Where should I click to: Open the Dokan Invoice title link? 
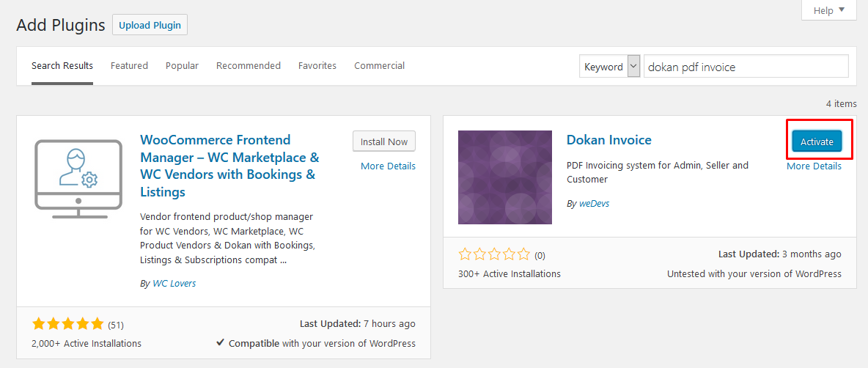point(609,140)
